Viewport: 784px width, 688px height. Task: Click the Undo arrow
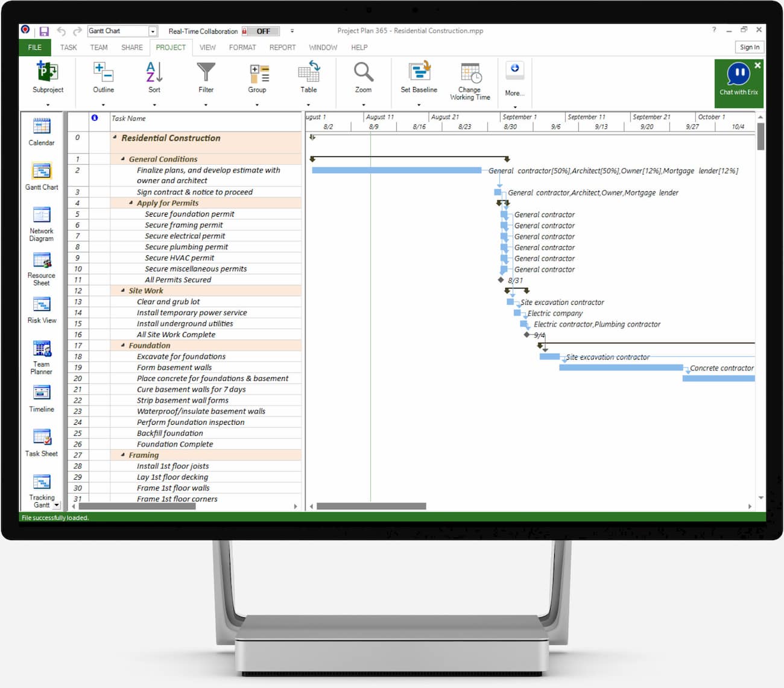(x=62, y=31)
